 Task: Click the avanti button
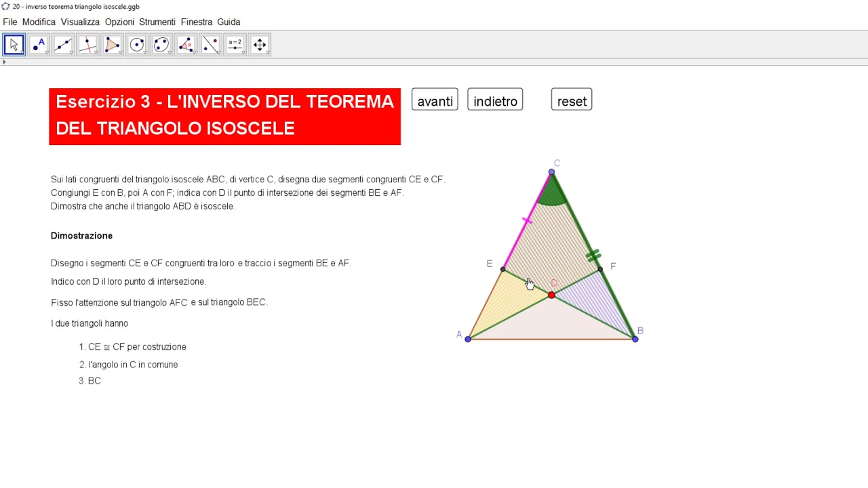[x=435, y=100]
